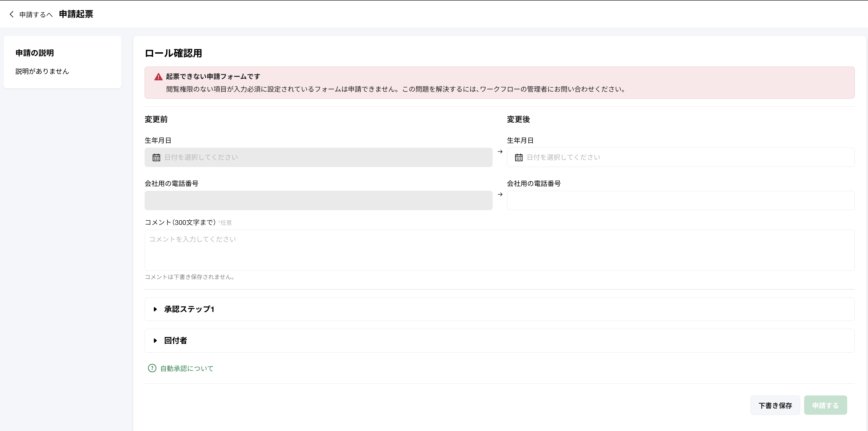Click the question mark icon beside 自動承認について
The width and height of the screenshot is (868, 431).
(152, 368)
